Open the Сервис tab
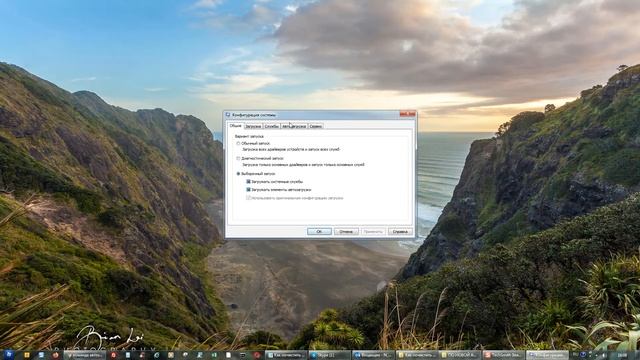This screenshot has width=640, height=360. 316,126
